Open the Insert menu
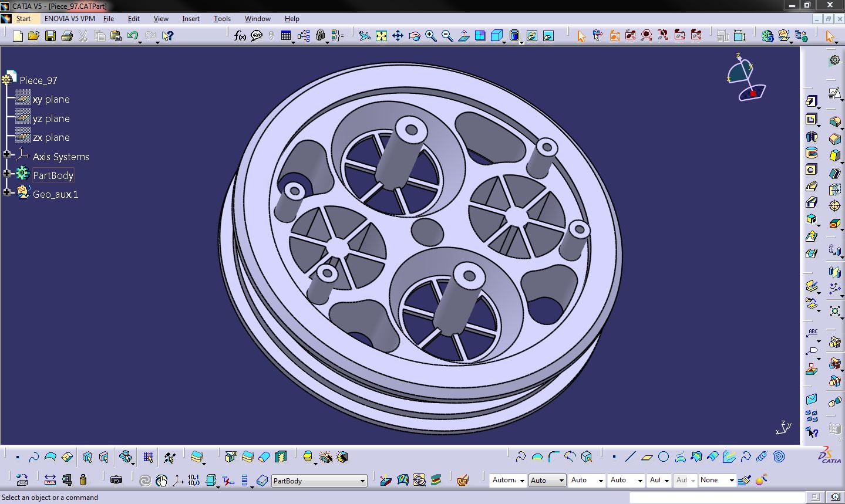Screen dimensions: 845x504 point(191,19)
